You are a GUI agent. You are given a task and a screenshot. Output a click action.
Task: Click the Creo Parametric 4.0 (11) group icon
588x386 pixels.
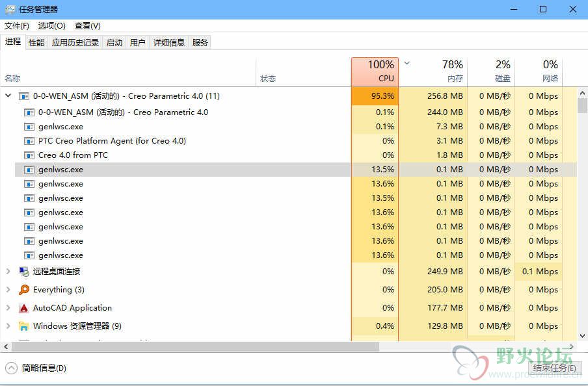point(24,96)
